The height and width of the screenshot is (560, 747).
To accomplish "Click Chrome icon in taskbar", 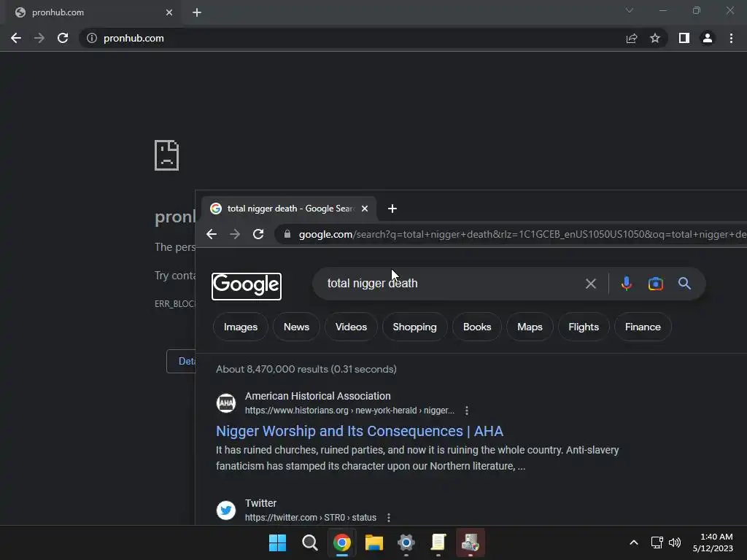I will pos(342,542).
